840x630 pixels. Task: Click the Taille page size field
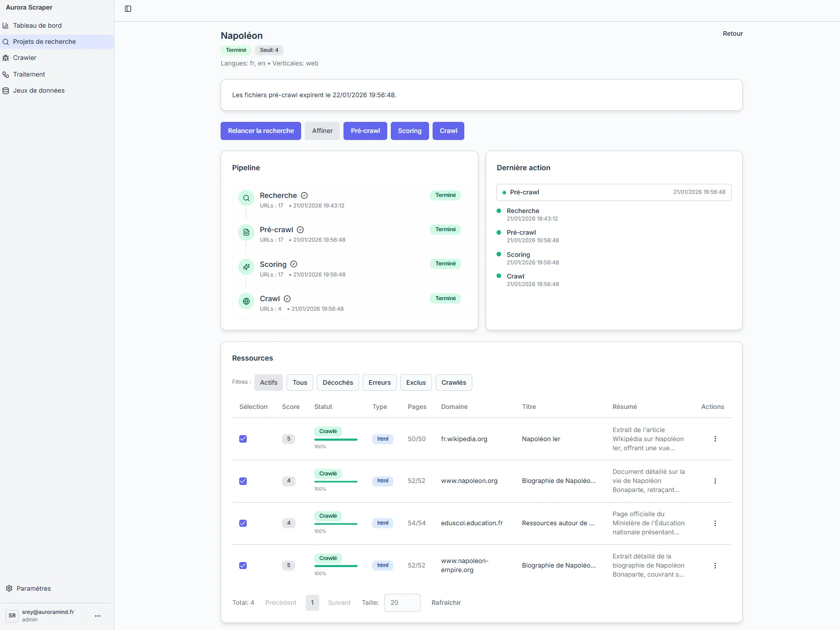402,603
